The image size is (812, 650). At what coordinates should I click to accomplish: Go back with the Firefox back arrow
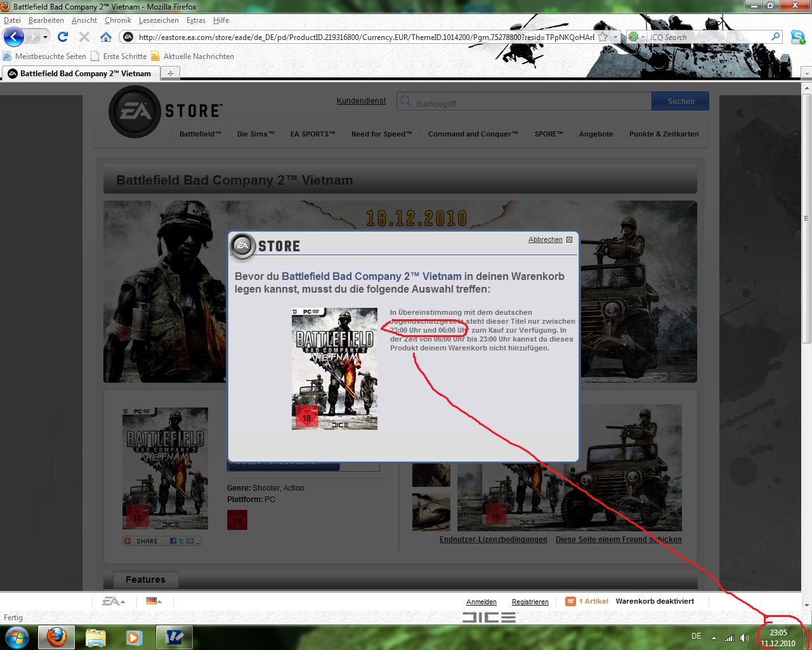(x=14, y=37)
